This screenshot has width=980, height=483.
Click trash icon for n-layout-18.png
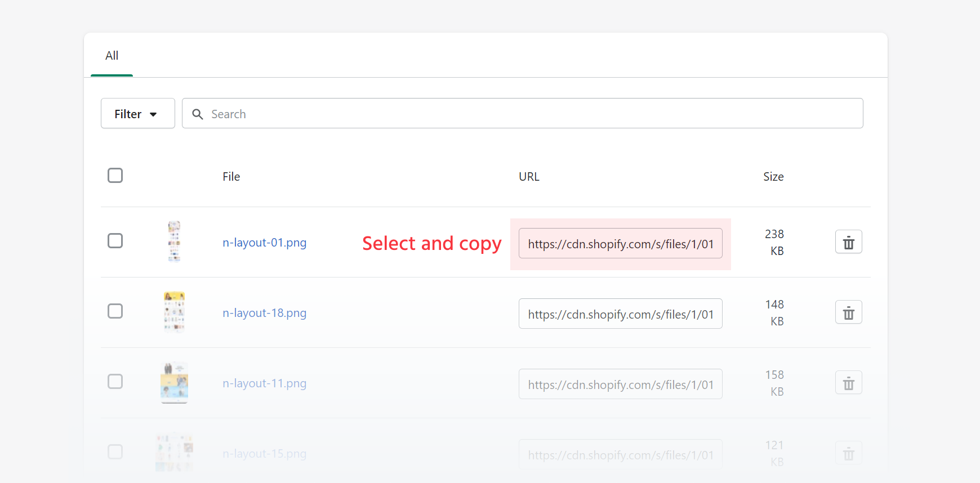tap(848, 312)
